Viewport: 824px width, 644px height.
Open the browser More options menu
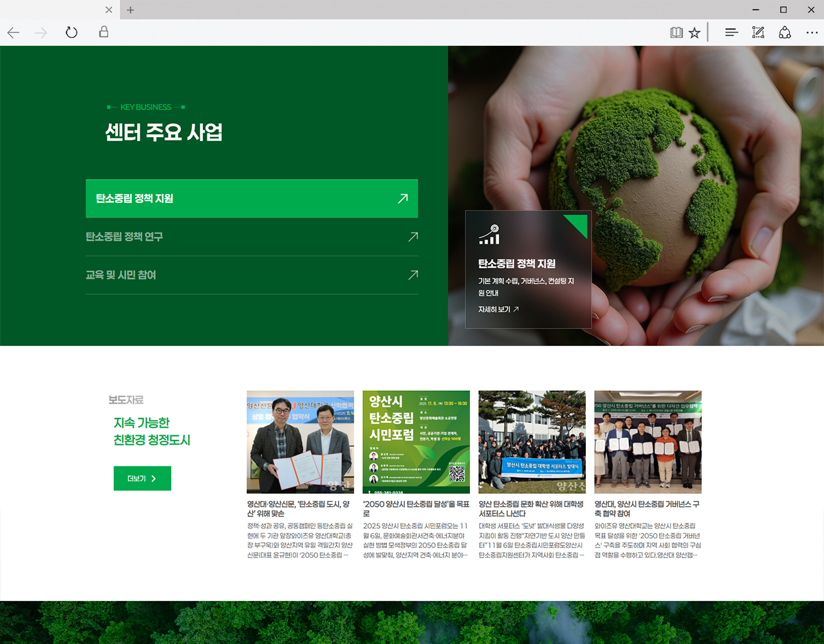812,32
